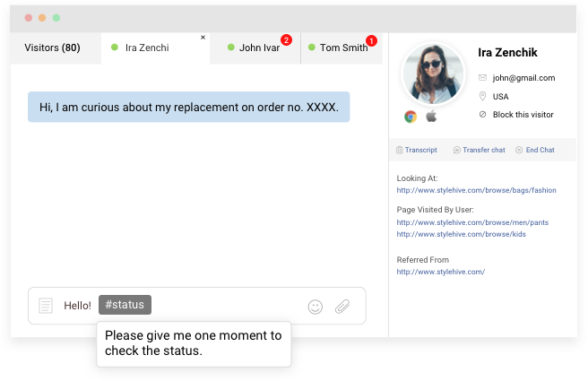Click the email envelope icon

point(483,78)
